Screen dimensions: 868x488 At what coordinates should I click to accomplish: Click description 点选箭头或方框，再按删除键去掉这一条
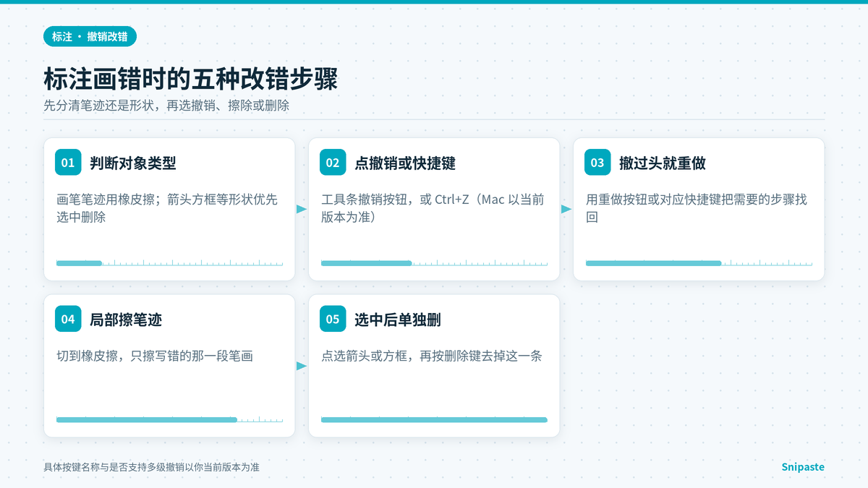pos(432,356)
